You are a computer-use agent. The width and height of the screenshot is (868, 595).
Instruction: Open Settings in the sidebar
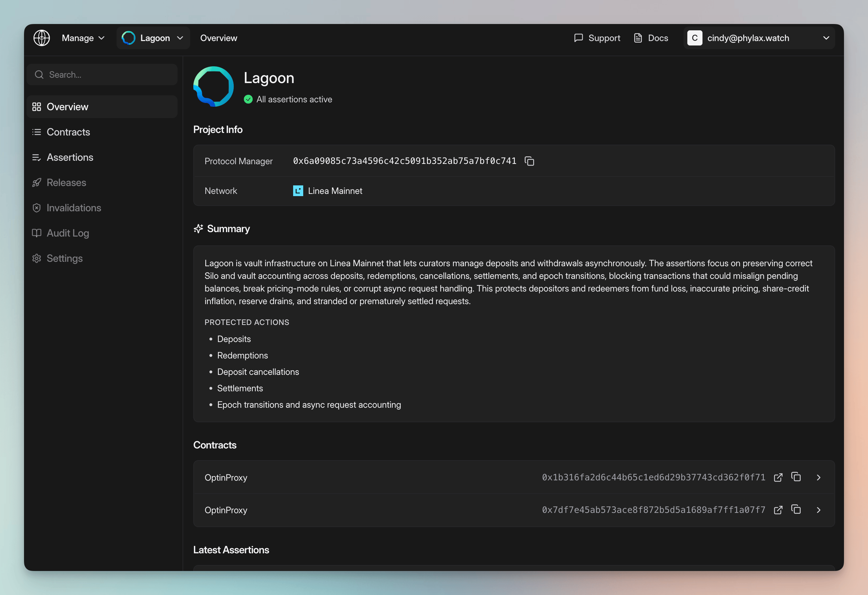tap(102, 258)
